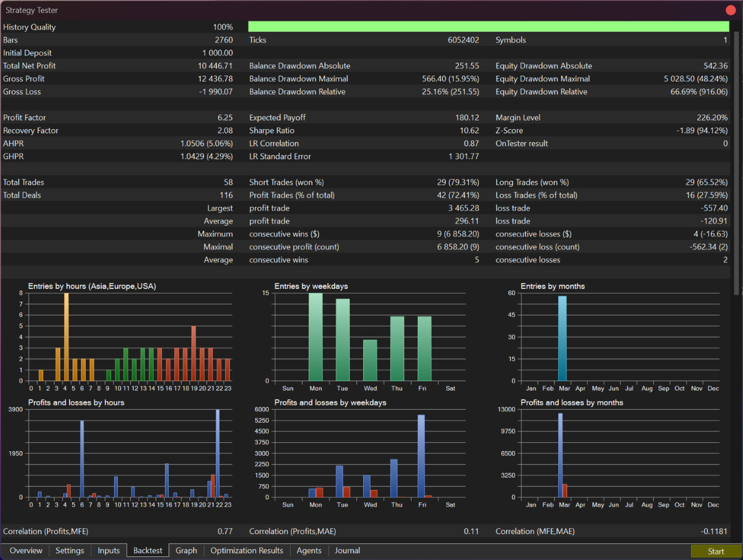Click the green History Quality progress bar
Image resolution: width=743 pixels, height=560 pixels.
pyautogui.click(x=488, y=27)
